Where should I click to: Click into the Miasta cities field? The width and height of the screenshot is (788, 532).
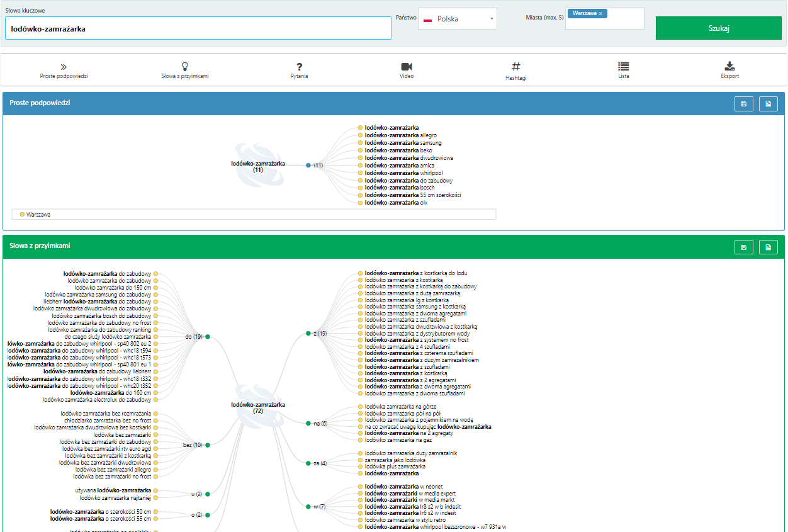click(604, 18)
